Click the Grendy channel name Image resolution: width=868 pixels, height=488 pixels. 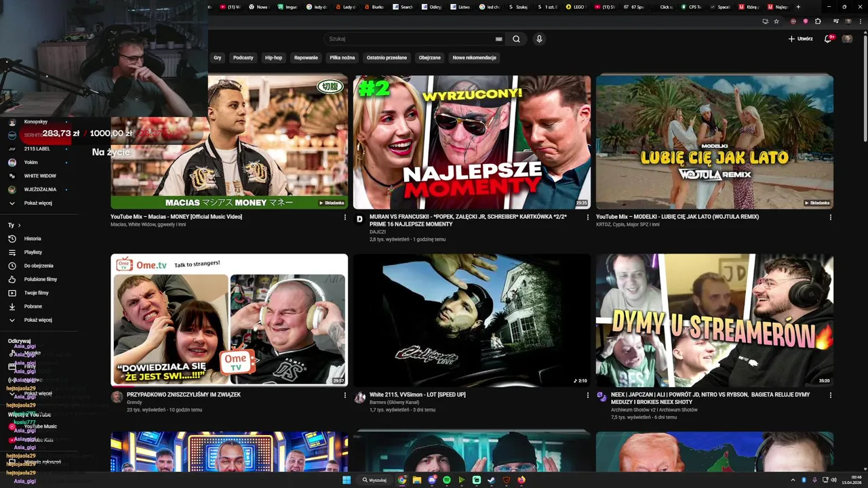pos(134,403)
